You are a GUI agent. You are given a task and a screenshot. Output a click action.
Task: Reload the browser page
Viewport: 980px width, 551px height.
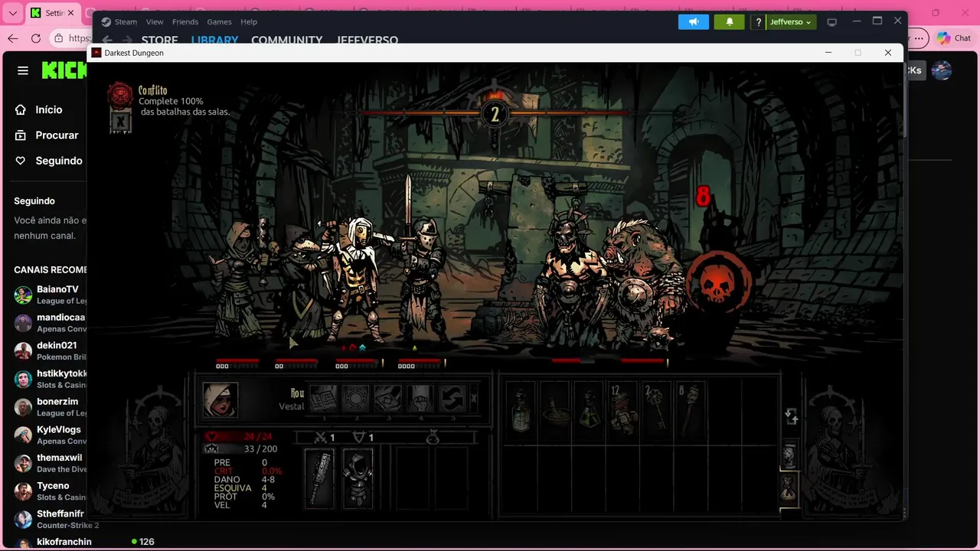[36, 38]
